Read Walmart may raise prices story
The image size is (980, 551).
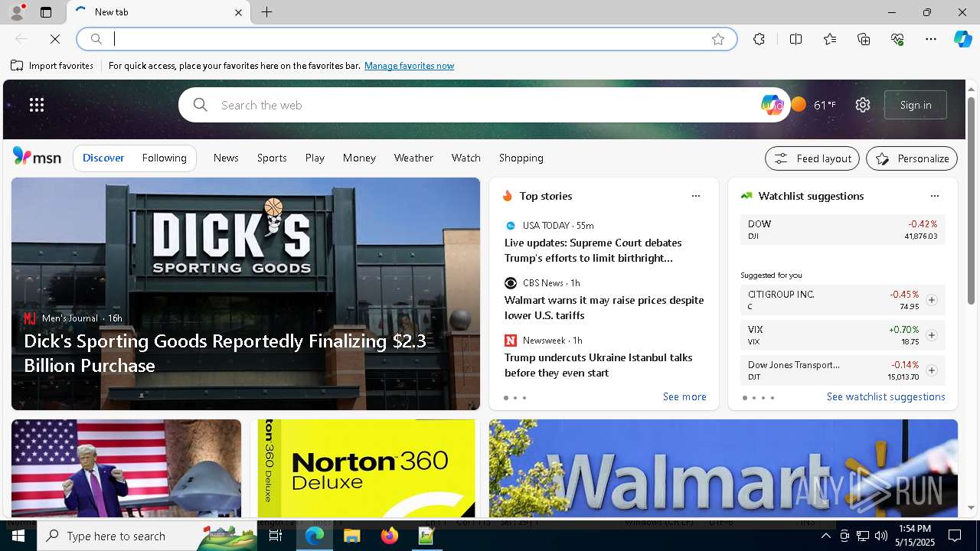pyautogui.click(x=604, y=308)
